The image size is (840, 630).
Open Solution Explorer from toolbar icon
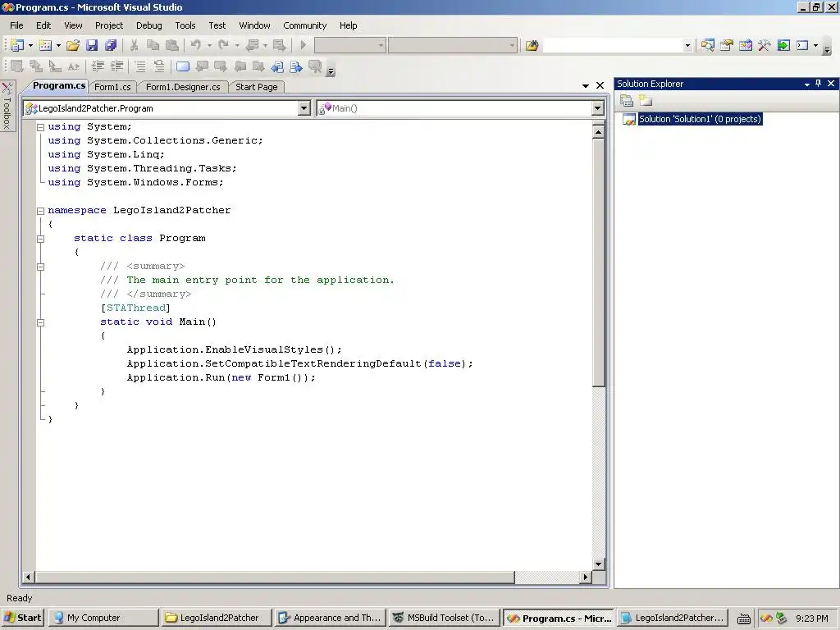(x=707, y=46)
